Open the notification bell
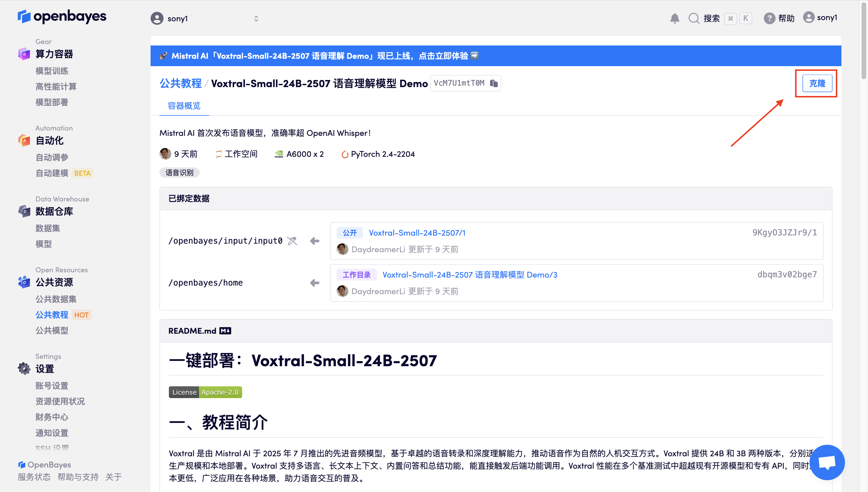The image size is (868, 492). coord(675,18)
